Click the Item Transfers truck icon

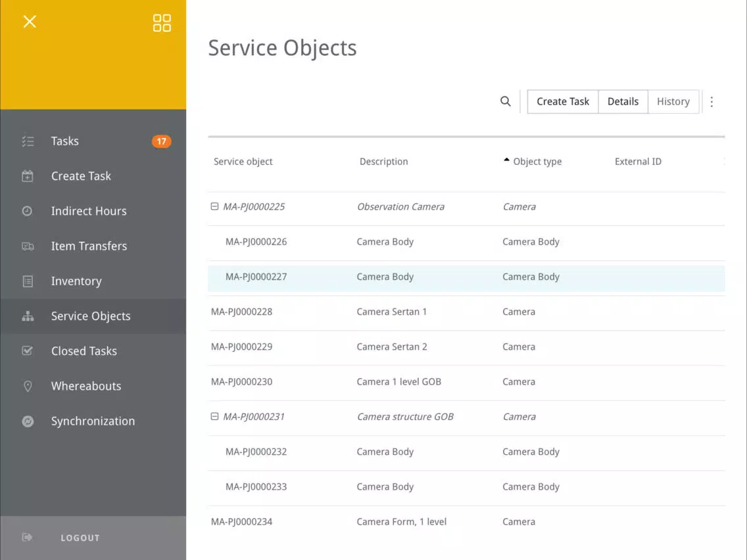[x=28, y=246]
